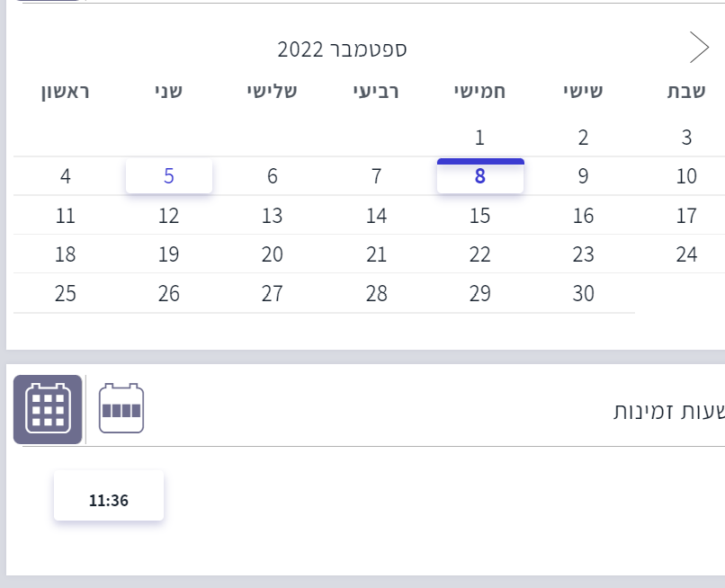Switch to month grid calendar view
Viewport: 725px width, 588px height.
pyautogui.click(x=48, y=409)
